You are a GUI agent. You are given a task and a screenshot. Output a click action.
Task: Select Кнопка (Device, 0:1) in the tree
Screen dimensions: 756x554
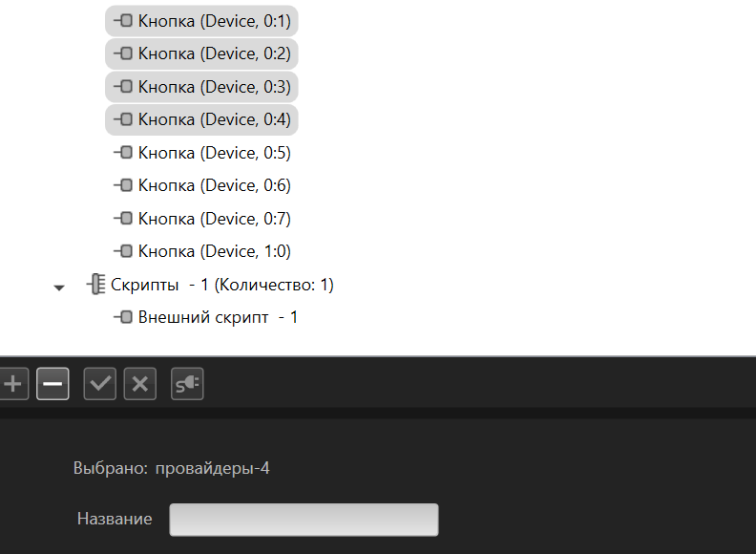[214, 20]
